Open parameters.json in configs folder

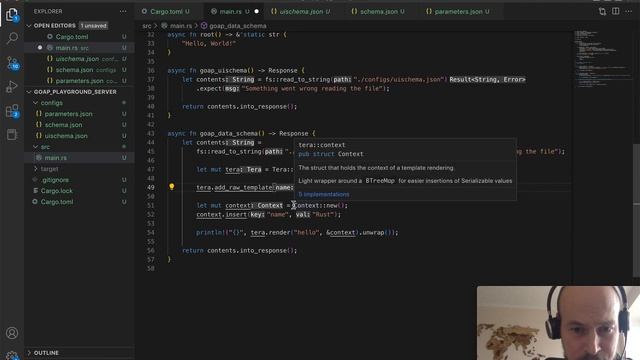click(79, 114)
